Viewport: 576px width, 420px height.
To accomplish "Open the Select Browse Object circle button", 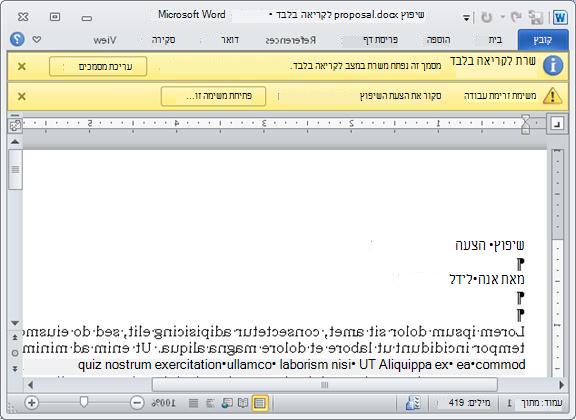I will (x=15, y=353).
